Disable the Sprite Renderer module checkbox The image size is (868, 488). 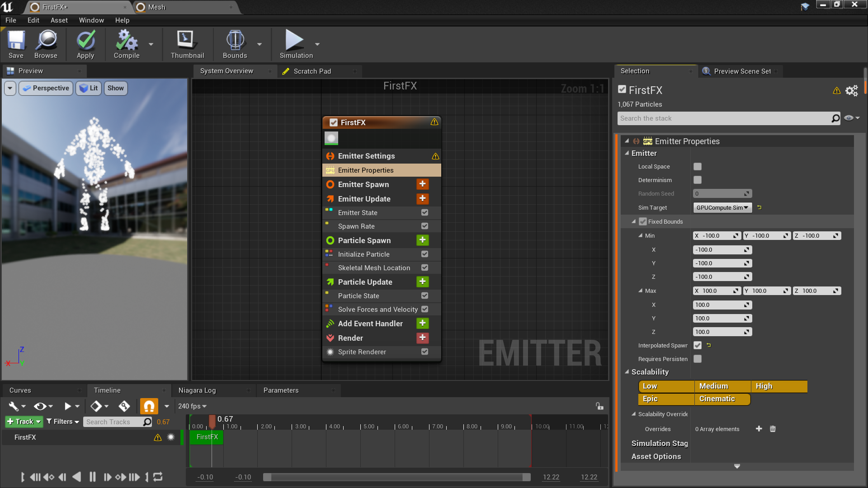tap(425, 352)
